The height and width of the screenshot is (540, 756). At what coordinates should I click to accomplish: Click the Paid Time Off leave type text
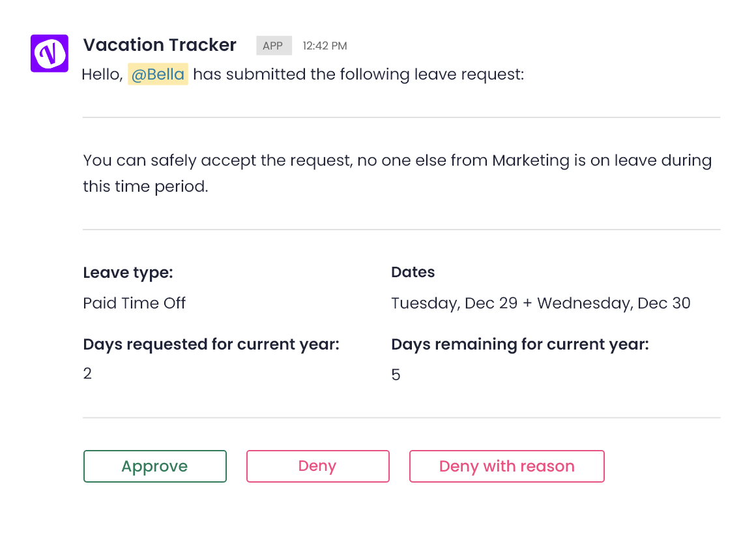coord(134,303)
